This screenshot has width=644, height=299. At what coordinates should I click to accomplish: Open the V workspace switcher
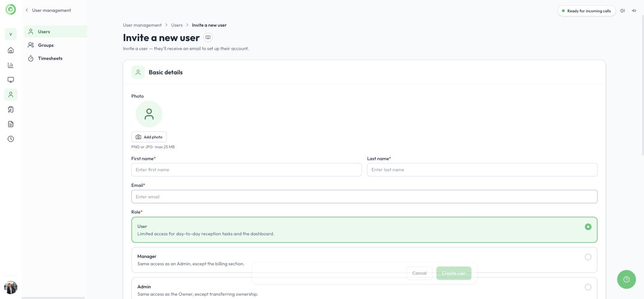click(x=11, y=34)
